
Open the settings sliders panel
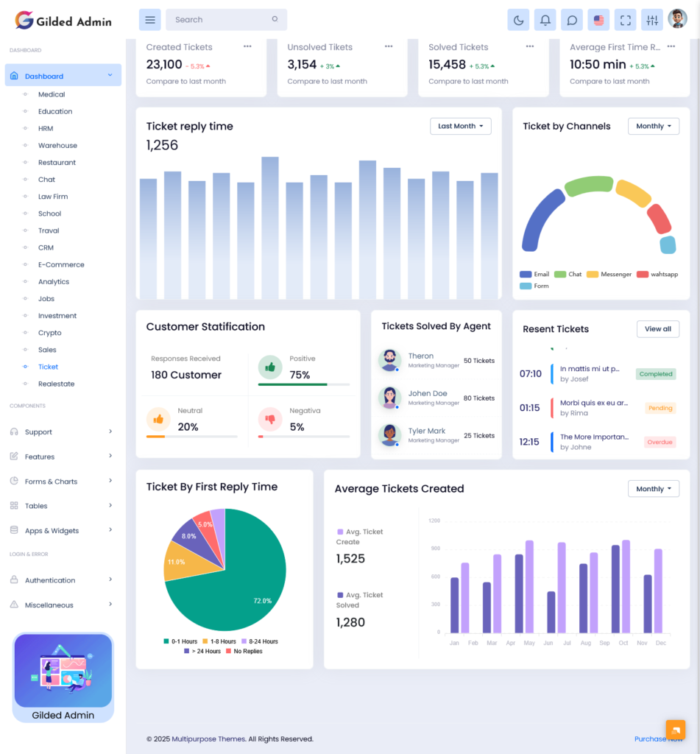(651, 20)
